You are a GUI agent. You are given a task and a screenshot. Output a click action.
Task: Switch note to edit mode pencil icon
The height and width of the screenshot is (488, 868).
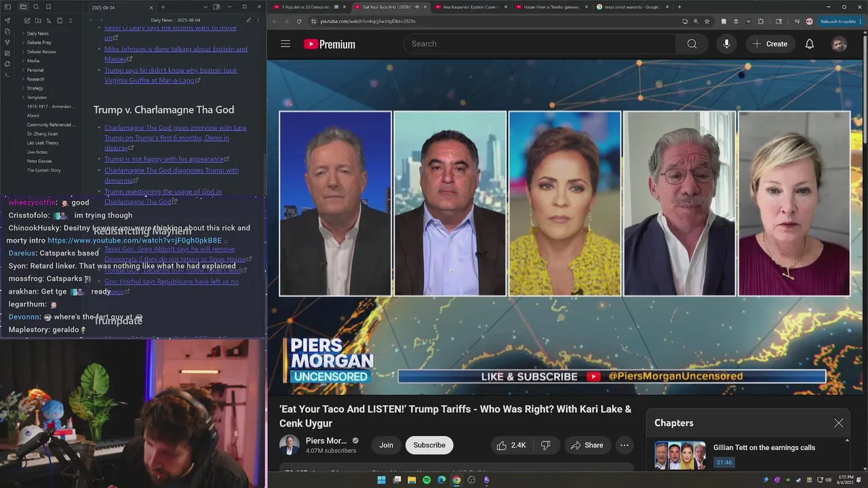click(x=248, y=20)
